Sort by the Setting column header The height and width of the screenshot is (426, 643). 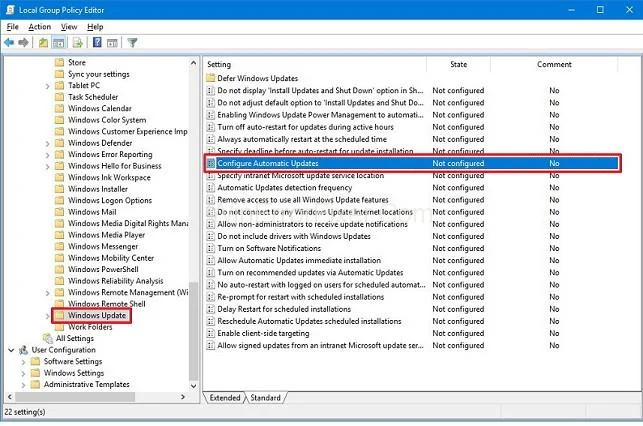[x=315, y=64]
